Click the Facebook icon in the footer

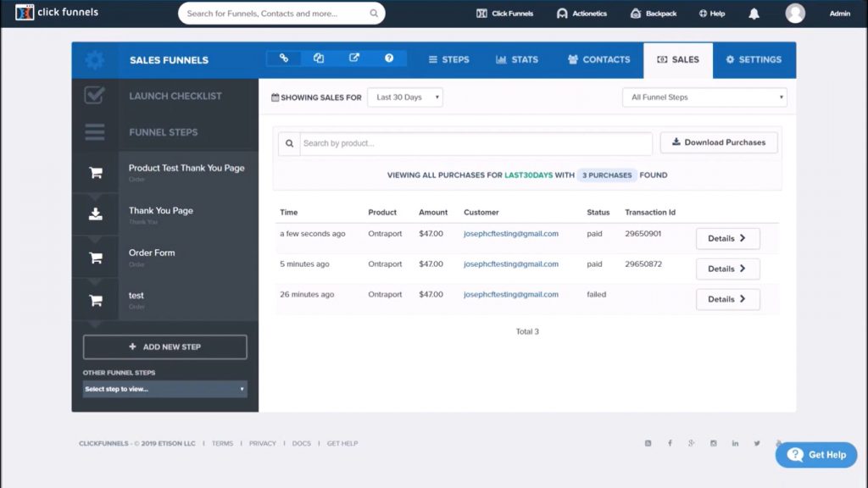tap(670, 443)
